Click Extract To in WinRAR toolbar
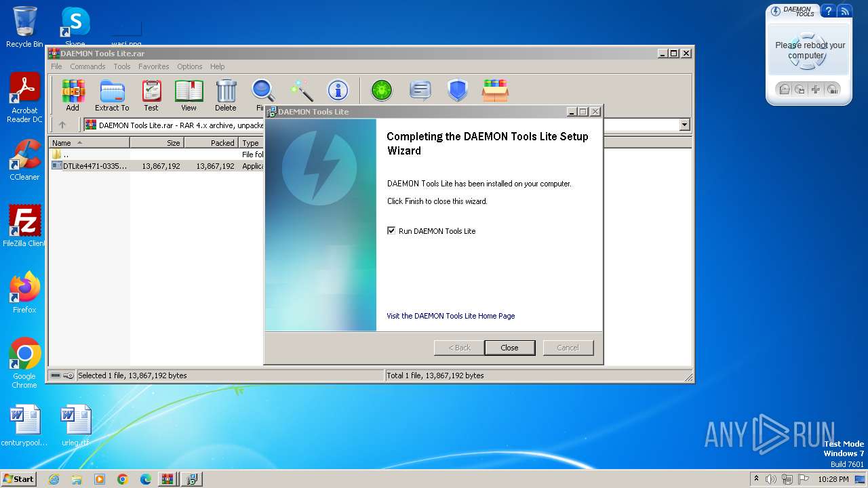Image resolution: width=868 pixels, height=488 pixels. pyautogui.click(x=112, y=95)
